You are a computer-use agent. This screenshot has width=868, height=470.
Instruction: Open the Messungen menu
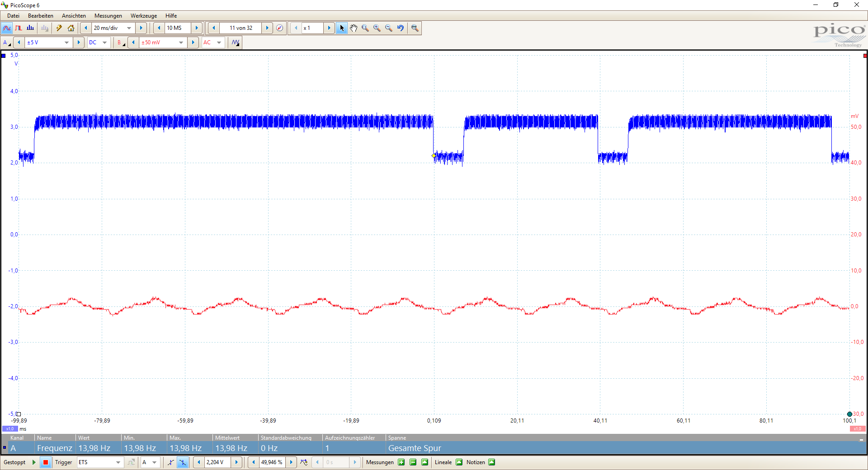(108, 16)
